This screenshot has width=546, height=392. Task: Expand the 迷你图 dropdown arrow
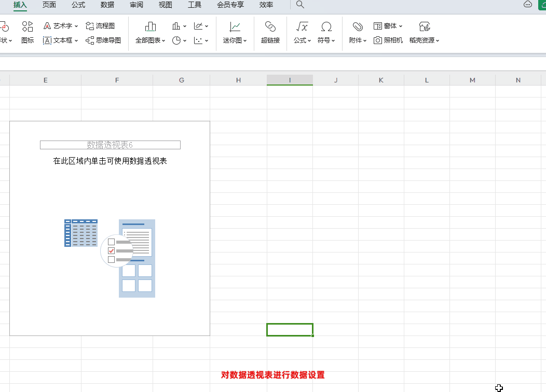coord(245,40)
